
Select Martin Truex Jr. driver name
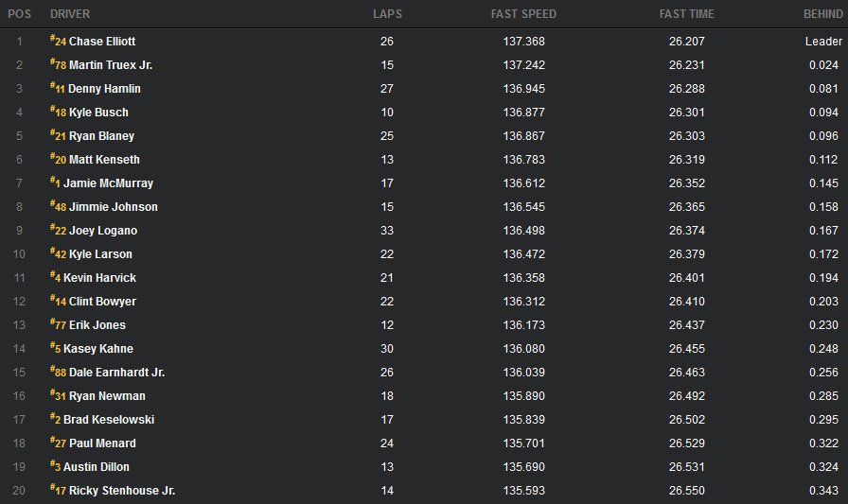pyautogui.click(x=111, y=65)
